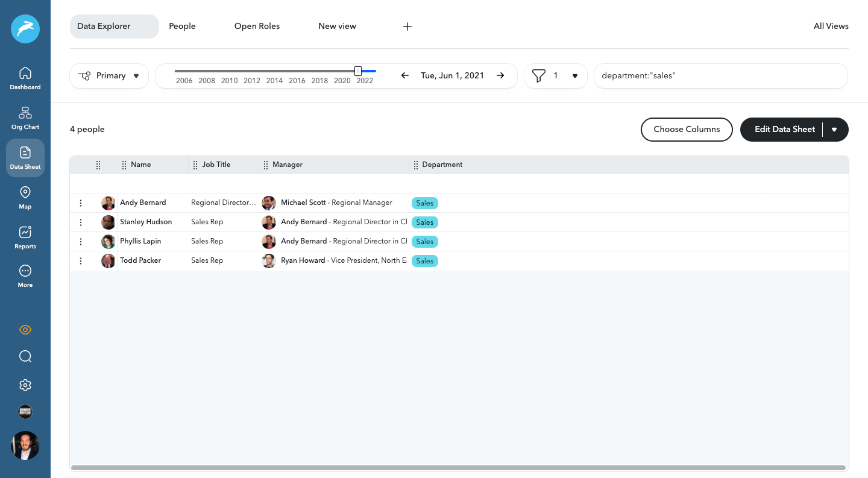The height and width of the screenshot is (478, 868).
Task: Open the sidebar search icon
Action: tap(25, 356)
